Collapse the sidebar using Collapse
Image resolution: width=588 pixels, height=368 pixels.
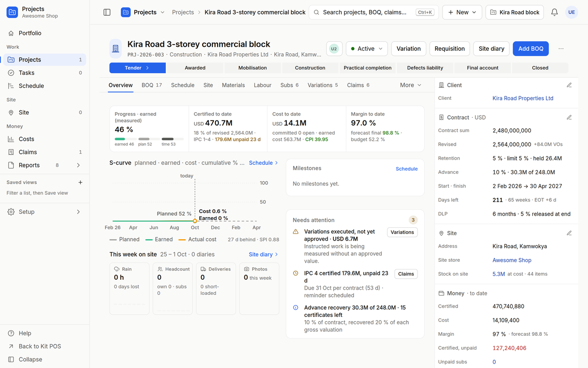pos(45,360)
